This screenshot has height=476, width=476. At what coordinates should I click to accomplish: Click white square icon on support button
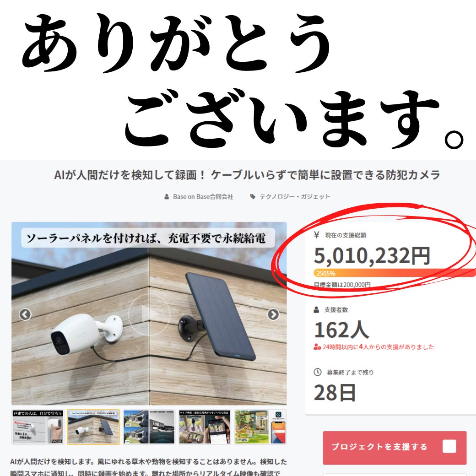449,447
